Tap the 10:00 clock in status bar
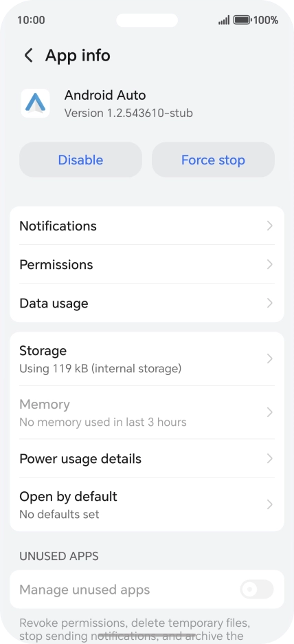The width and height of the screenshot is (294, 644). (x=31, y=20)
